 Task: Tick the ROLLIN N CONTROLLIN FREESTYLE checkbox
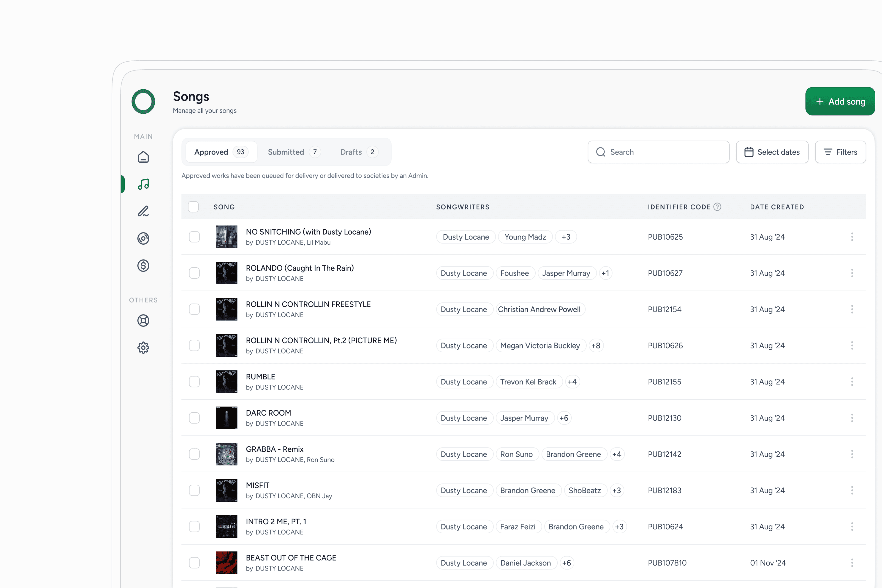tap(194, 309)
